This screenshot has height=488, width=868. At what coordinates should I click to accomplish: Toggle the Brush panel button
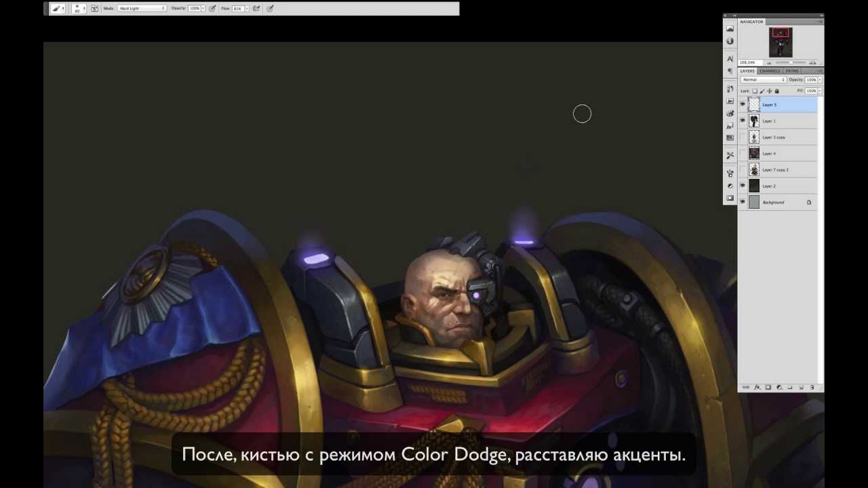[x=94, y=8]
